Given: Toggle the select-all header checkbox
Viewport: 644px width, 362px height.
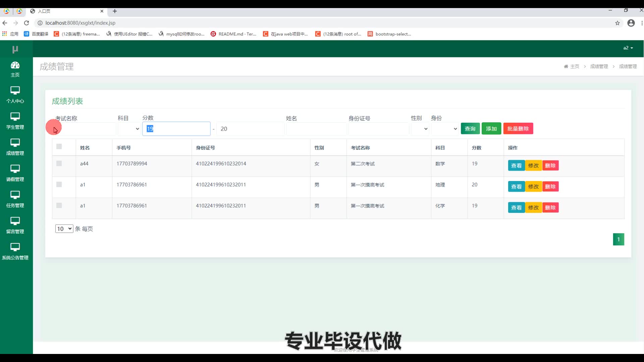Looking at the screenshot, I should (59, 146).
